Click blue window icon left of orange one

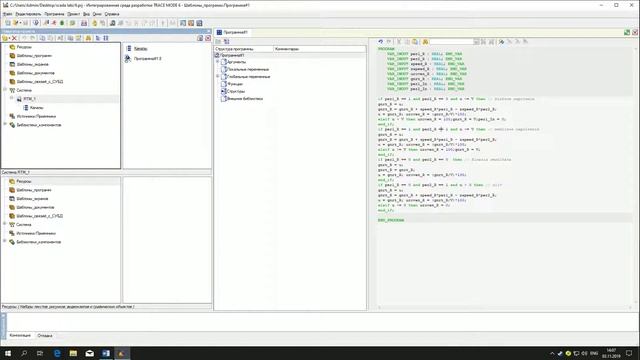tap(183, 23)
